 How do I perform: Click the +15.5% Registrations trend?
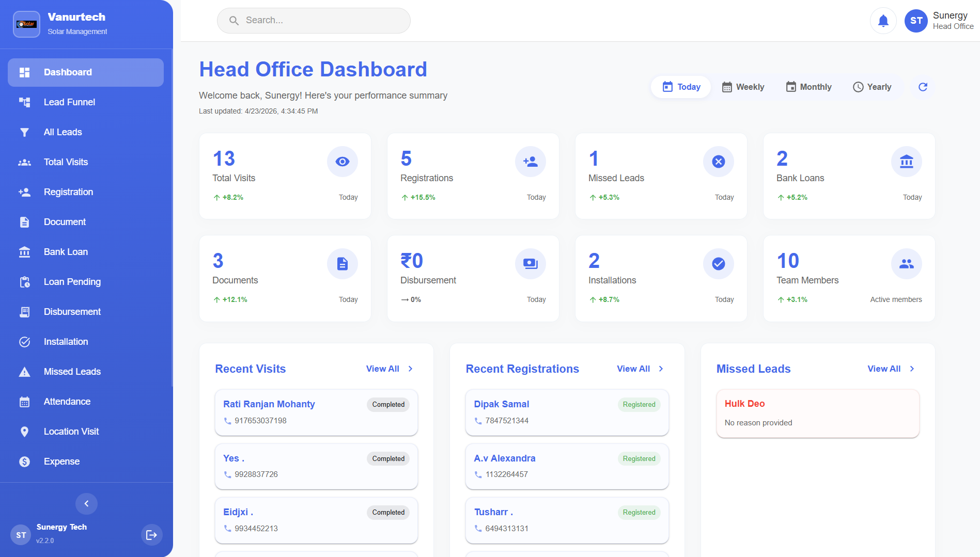pyautogui.click(x=418, y=197)
